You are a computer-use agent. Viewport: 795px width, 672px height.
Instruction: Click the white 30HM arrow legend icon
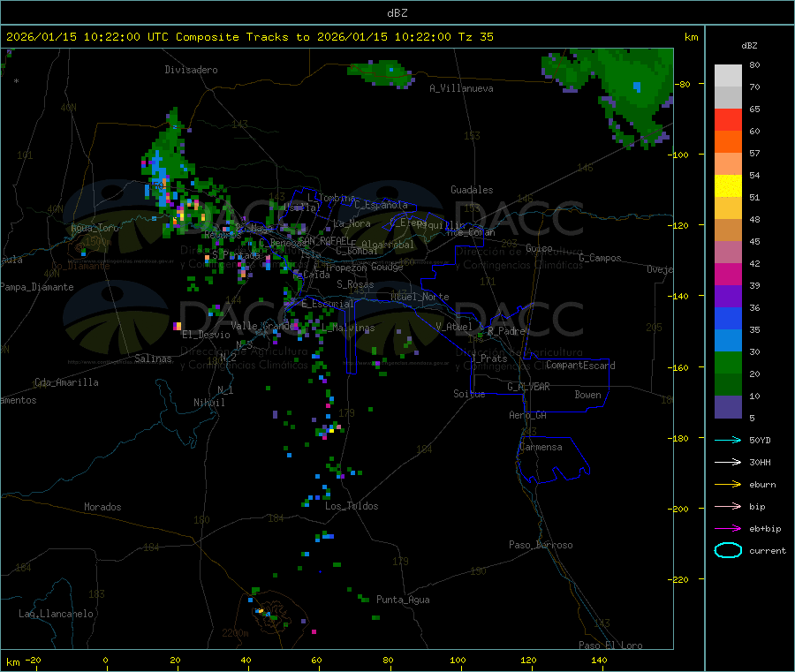(x=728, y=462)
